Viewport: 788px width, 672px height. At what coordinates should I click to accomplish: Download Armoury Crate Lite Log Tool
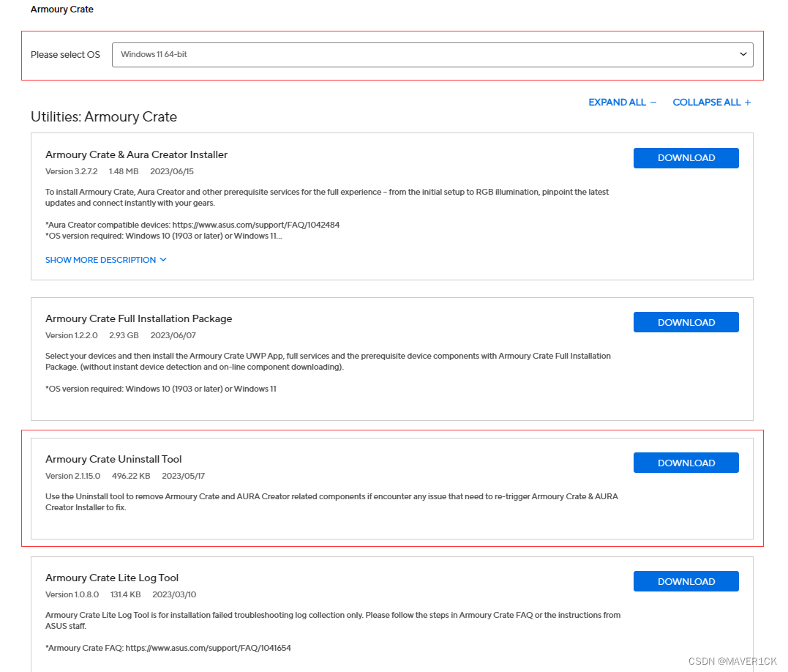pos(686,581)
